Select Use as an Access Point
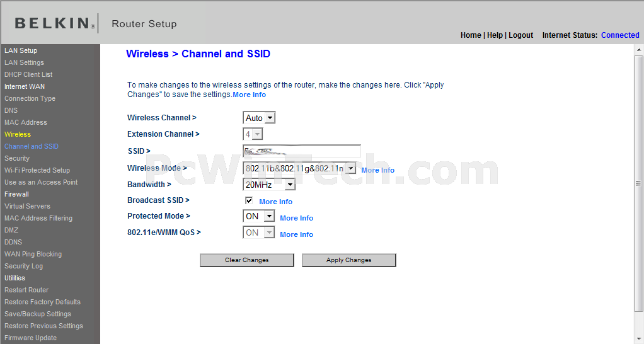The width and height of the screenshot is (644, 344). point(41,182)
